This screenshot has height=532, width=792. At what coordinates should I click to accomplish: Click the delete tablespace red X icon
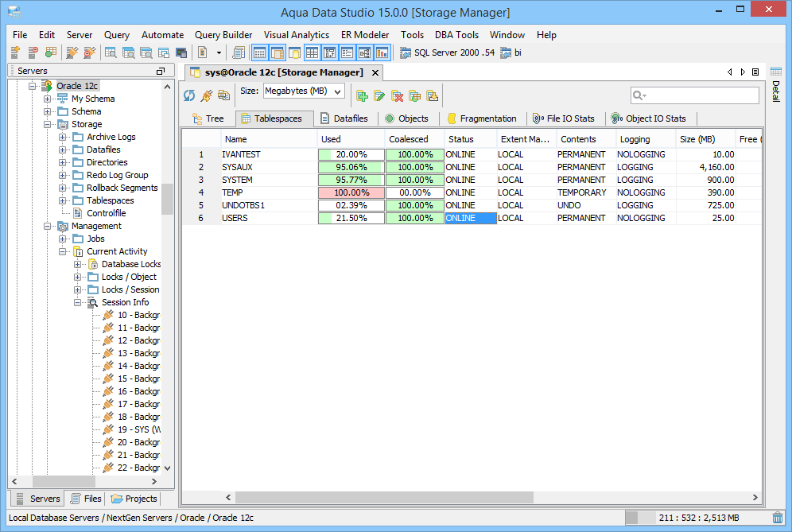(397, 95)
